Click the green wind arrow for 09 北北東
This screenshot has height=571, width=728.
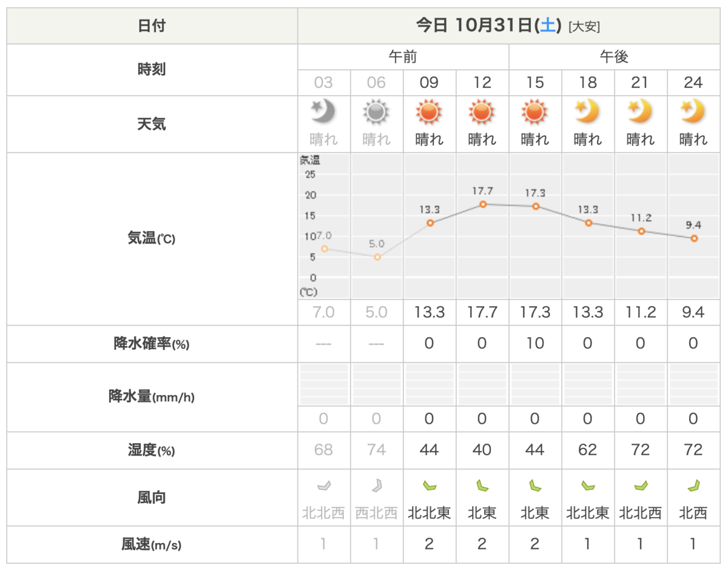point(429,485)
